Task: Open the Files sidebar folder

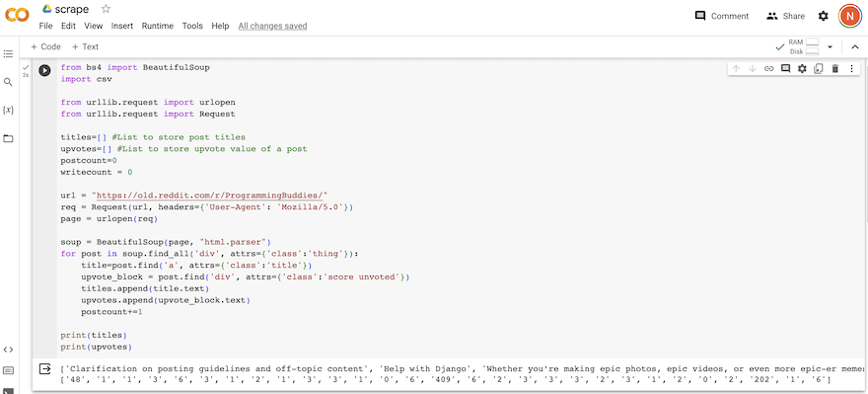Action: [8, 138]
